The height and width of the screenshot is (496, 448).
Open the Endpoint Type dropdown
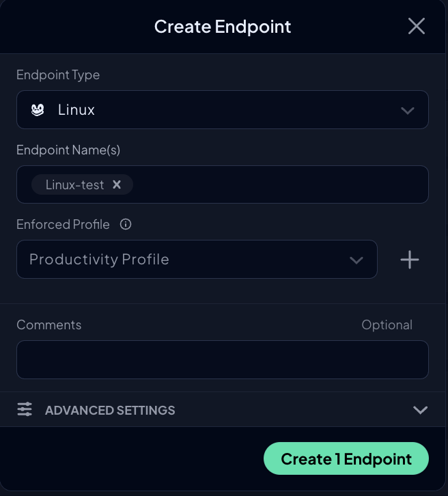pos(222,110)
